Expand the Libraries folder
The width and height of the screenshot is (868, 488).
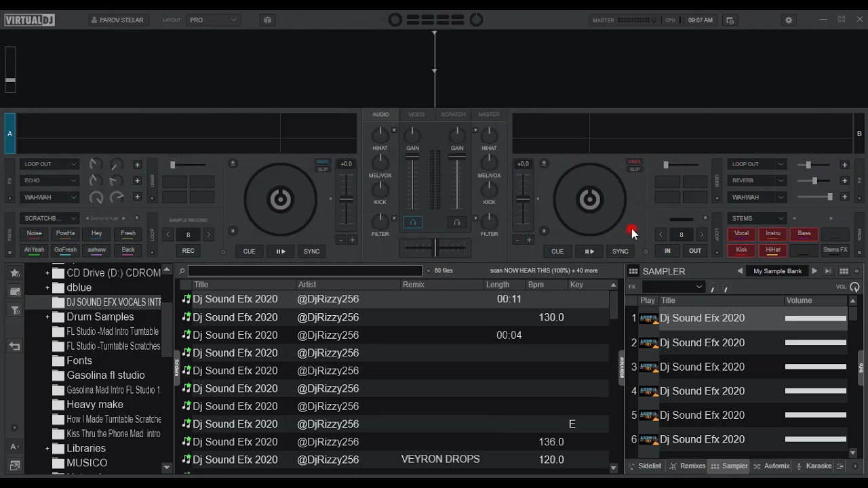click(47, 449)
